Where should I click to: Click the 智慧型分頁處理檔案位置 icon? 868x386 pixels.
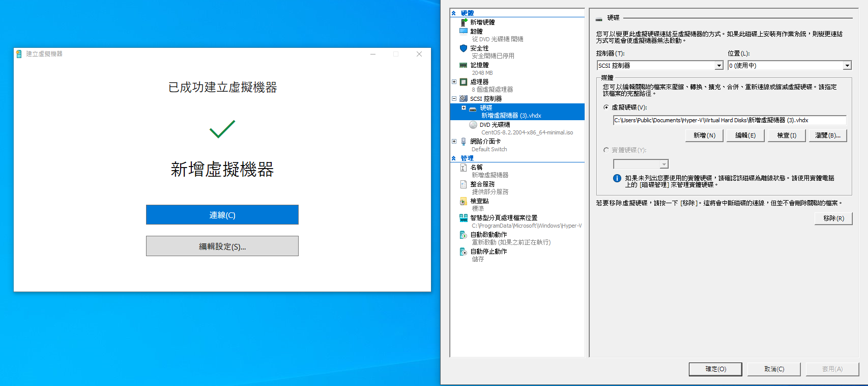click(x=464, y=218)
